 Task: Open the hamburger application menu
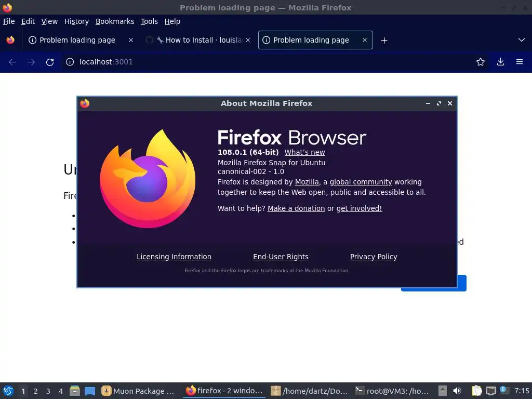(x=520, y=62)
